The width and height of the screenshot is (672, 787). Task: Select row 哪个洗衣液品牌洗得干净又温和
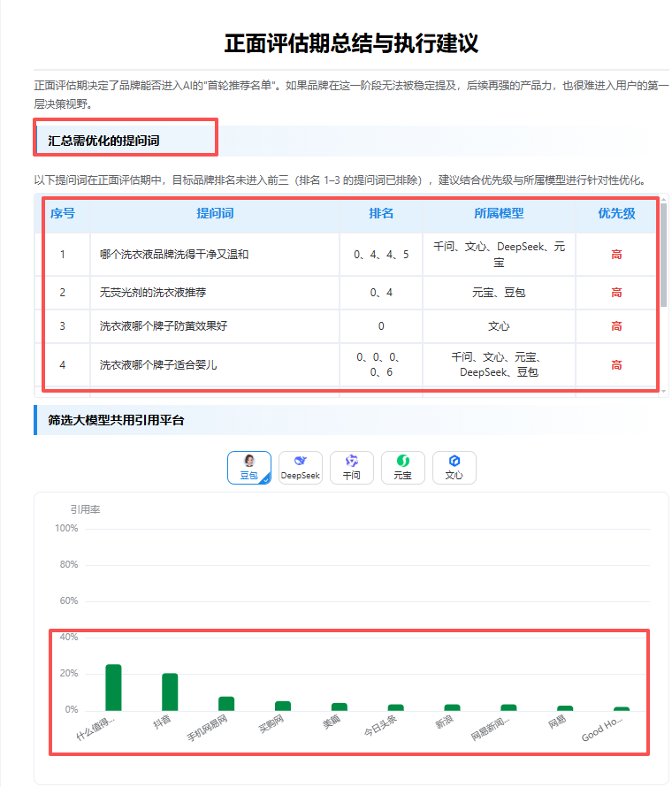[x=346, y=255]
